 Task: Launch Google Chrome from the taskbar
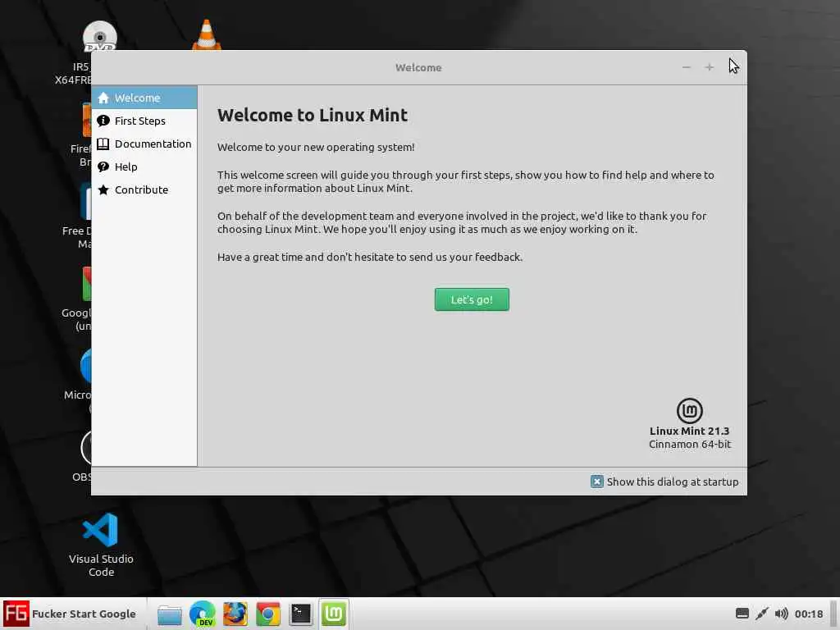click(268, 614)
